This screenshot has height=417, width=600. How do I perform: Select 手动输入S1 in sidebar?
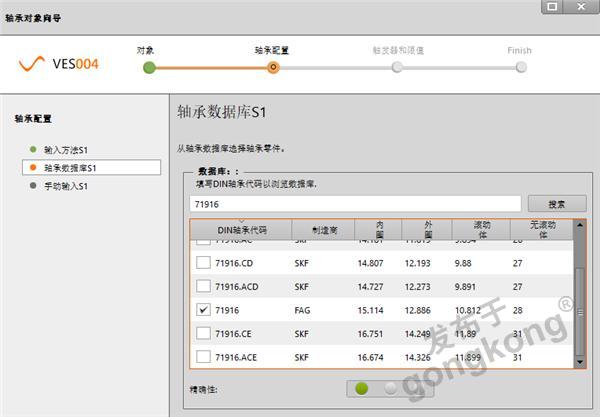click(x=66, y=186)
